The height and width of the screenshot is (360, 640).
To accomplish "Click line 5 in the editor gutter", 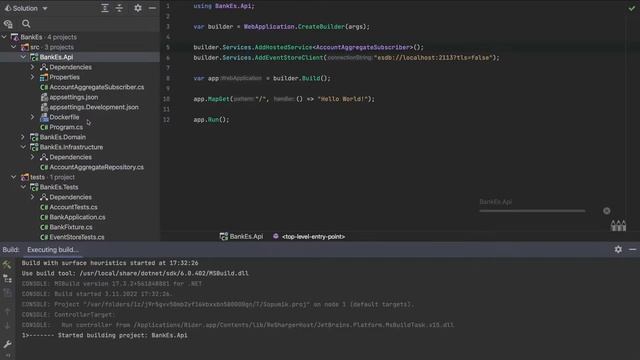I will [167, 47].
